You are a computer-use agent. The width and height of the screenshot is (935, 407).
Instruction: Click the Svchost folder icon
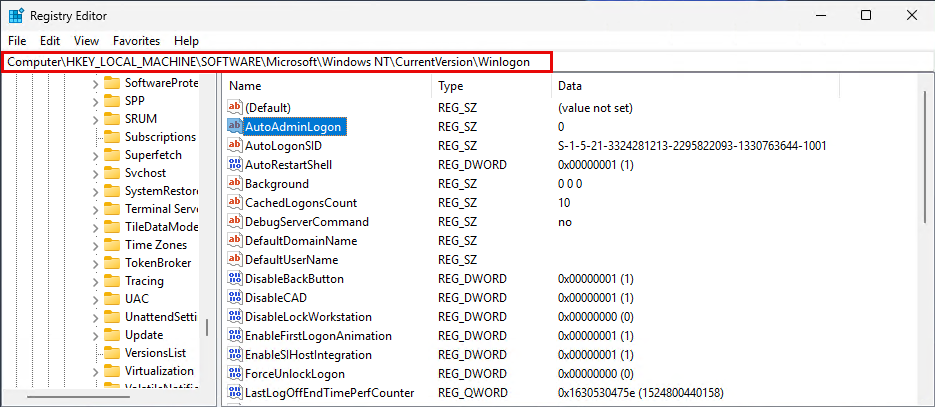point(112,173)
